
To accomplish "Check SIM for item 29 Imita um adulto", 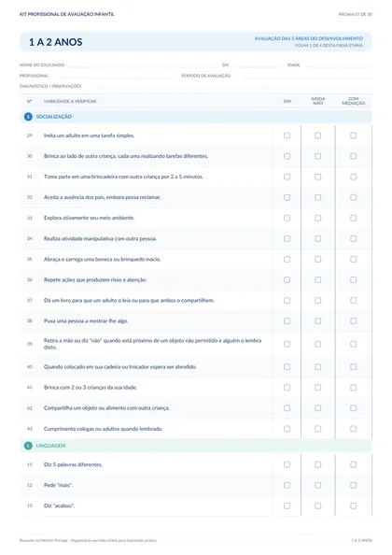I will (x=287, y=135).
